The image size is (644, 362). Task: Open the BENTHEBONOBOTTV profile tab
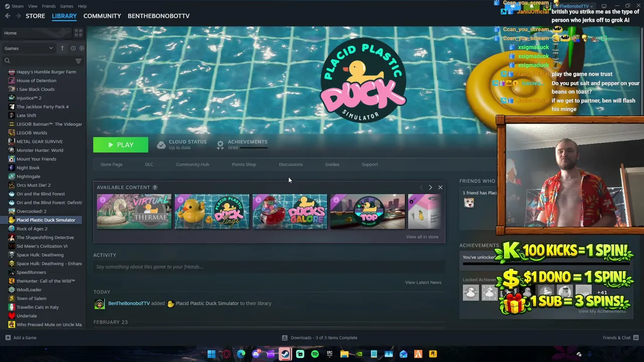click(x=158, y=16)
